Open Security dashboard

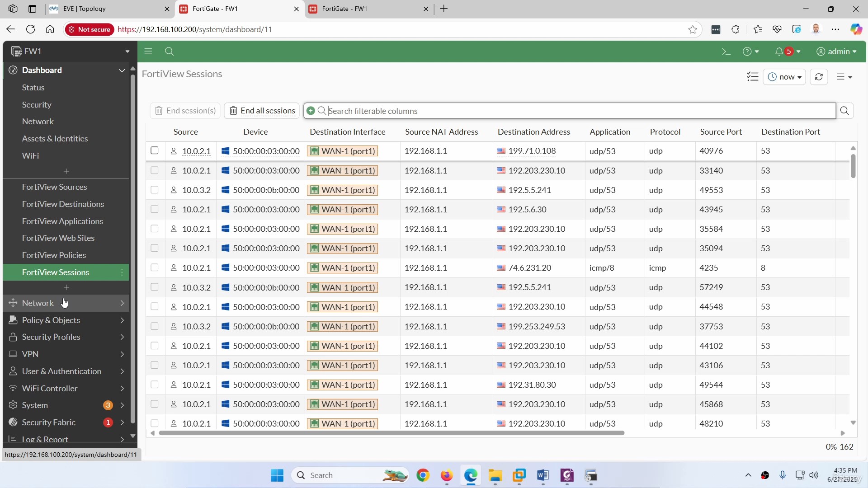click(x=37, y=105)
